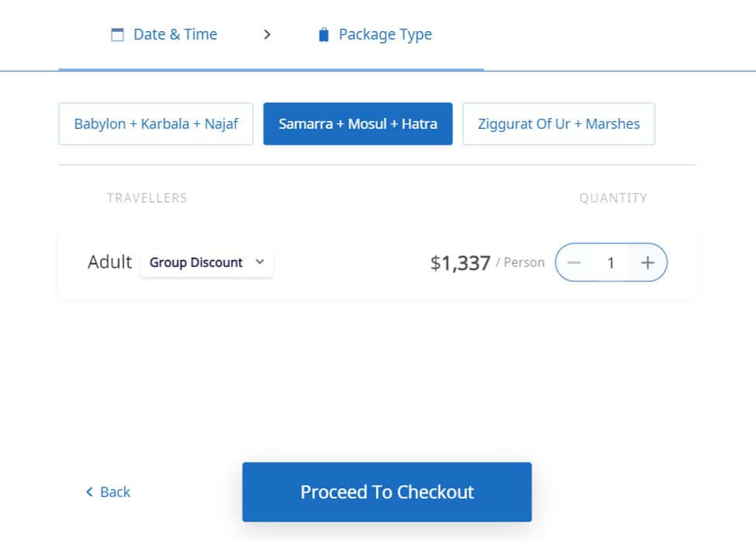Pick the Ziggurat Of Ur + Marshes package
Image resolution: width=756 pixels, height=541 pixels.
tap(559, 124)
